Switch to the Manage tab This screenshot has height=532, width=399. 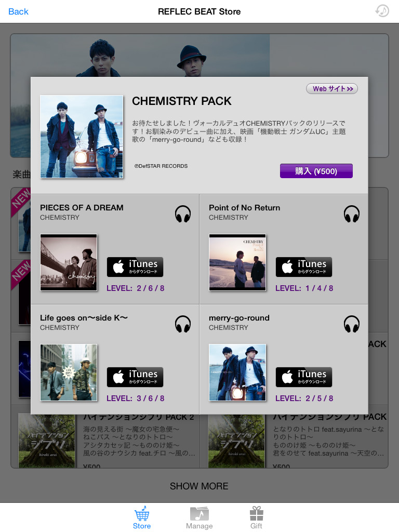(199, 518)
